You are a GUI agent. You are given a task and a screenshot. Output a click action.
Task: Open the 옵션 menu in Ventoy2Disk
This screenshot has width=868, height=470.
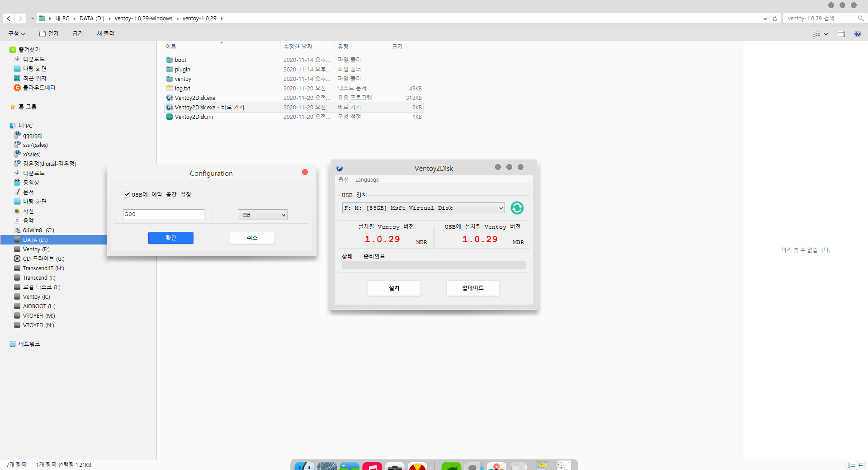click(344, 180)
